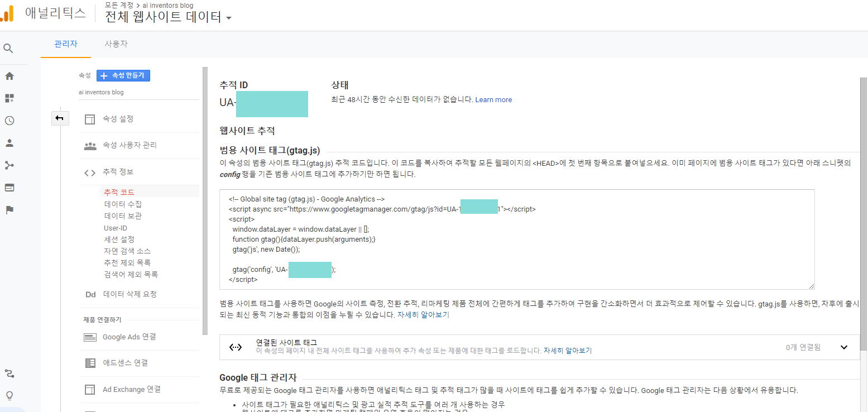Click the 0개 연결됨 status text
Screen dimensions: 868x412
(803, 347)
